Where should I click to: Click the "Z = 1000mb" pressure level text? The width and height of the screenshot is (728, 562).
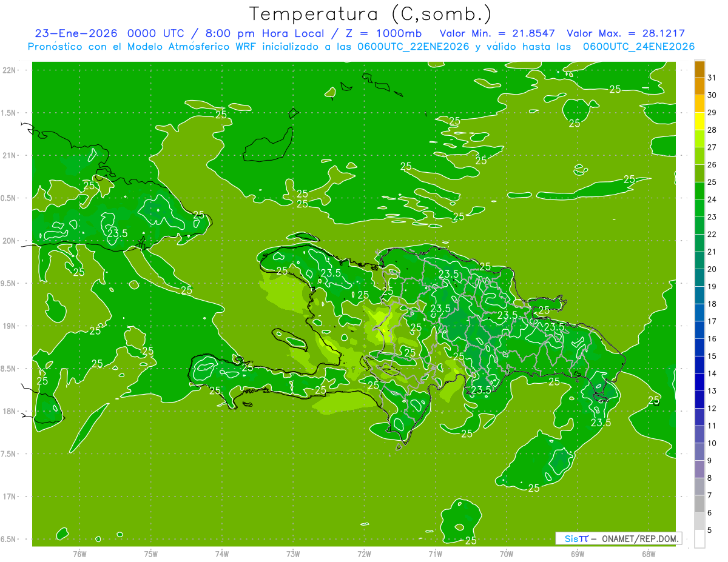(x=383, y=33)
